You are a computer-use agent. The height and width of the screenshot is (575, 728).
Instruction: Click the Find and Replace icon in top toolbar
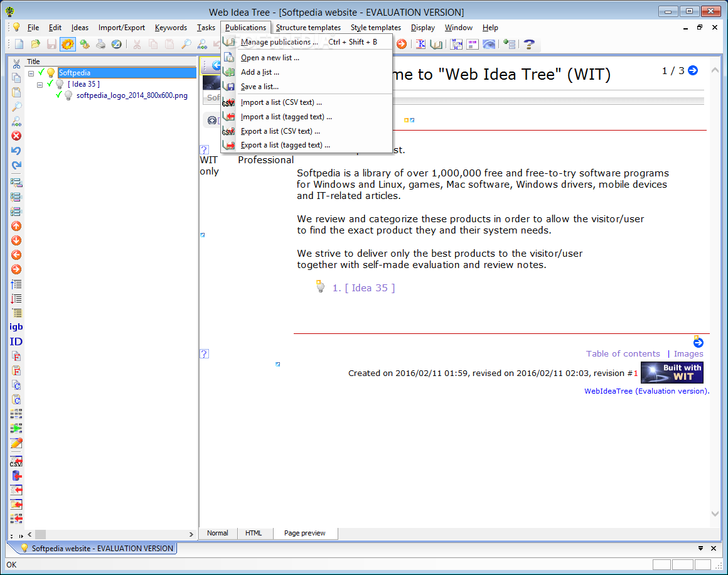[203, 44]
